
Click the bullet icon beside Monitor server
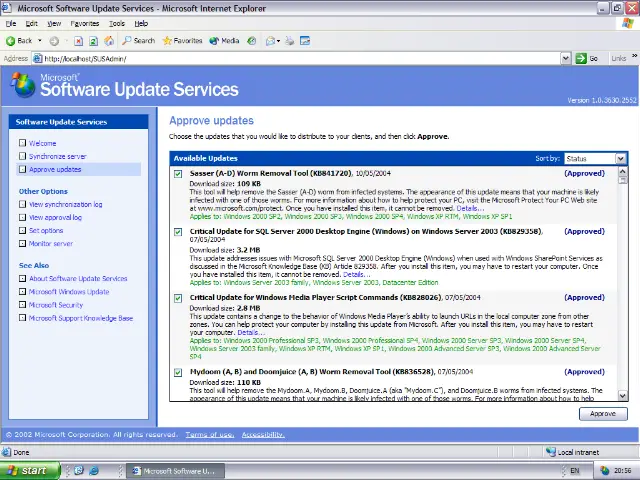click(x=22, y=243)
